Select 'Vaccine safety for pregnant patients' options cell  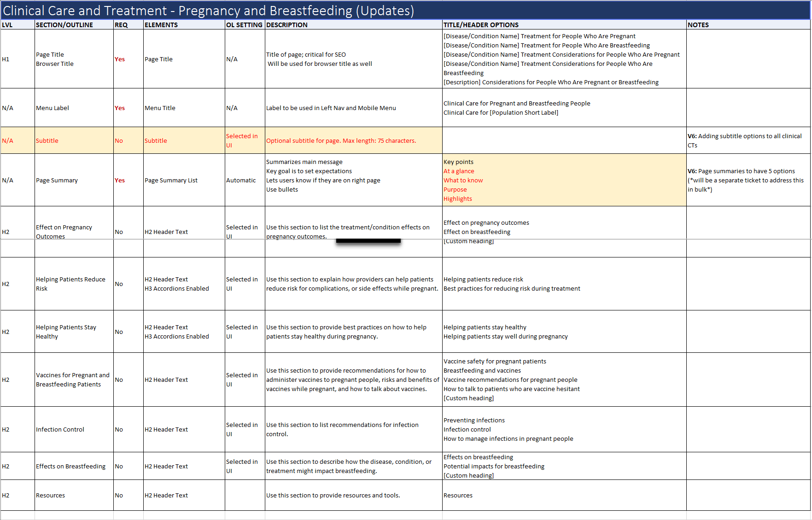click(564, 380)
